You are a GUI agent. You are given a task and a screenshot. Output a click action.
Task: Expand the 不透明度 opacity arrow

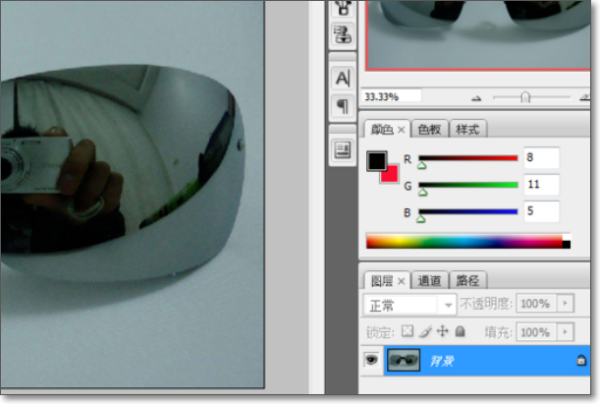tap(567, 303)
